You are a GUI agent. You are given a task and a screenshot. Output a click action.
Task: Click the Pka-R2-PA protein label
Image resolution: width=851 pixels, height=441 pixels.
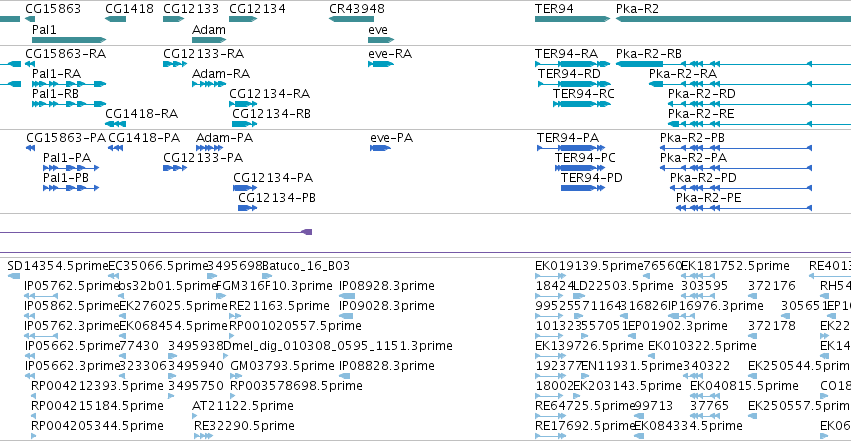(694, 158)
